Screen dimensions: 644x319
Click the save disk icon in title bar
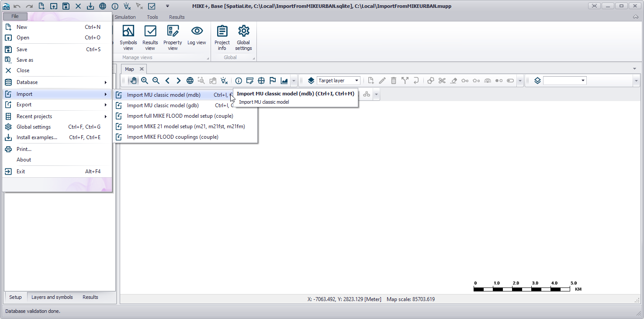pyautogui.click(x=66, y=6)
